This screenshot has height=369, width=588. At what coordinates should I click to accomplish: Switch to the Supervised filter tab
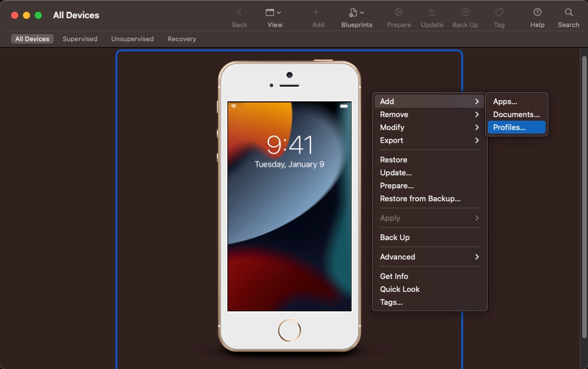pos(80,39)
